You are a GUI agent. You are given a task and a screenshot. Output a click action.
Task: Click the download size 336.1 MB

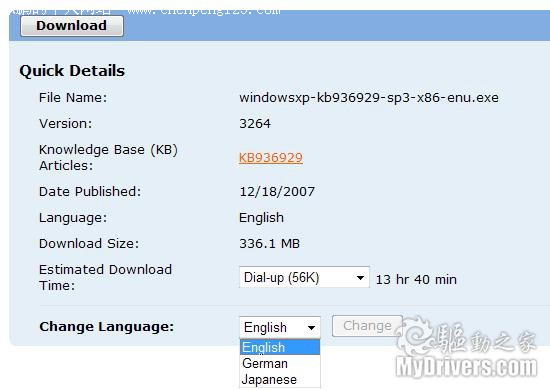coord(270,243)
